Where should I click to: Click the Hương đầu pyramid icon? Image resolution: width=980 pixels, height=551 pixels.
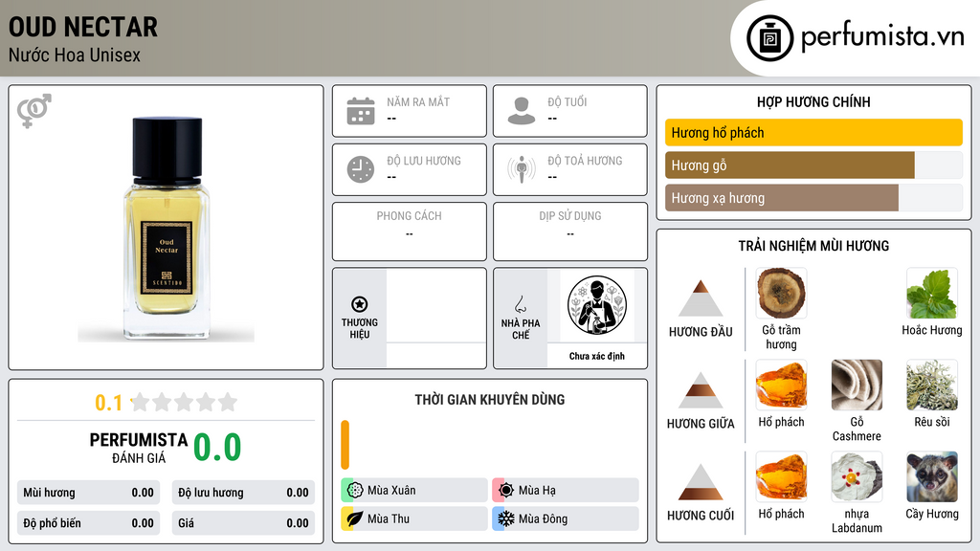tap(701, 298)
